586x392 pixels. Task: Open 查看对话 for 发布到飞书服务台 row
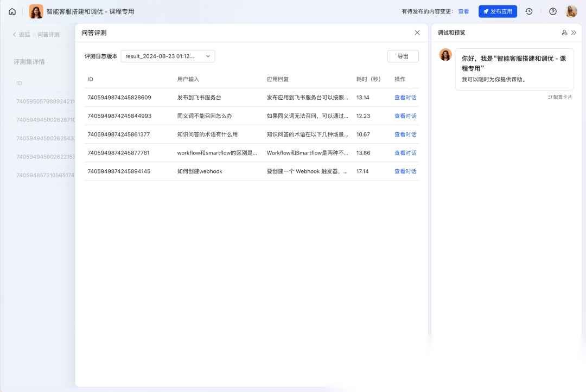[405, 98]
